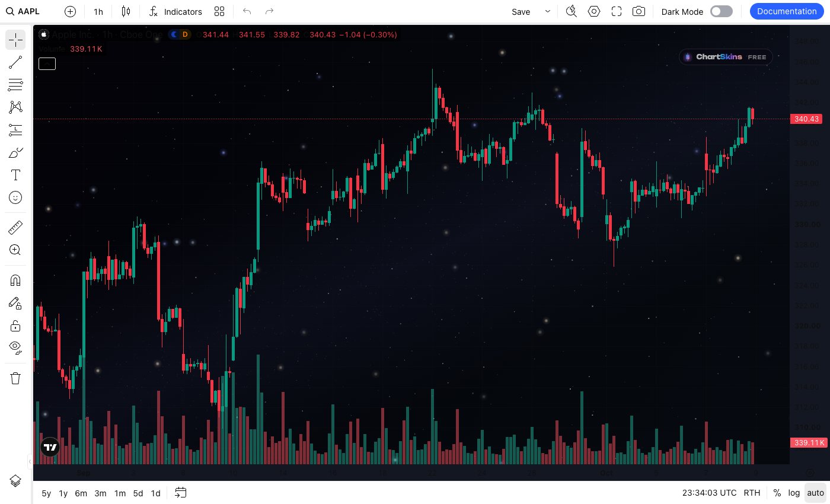Toggle lock all drawings
The height and width of the screenshot is (504, 830).
click(15, 326)
